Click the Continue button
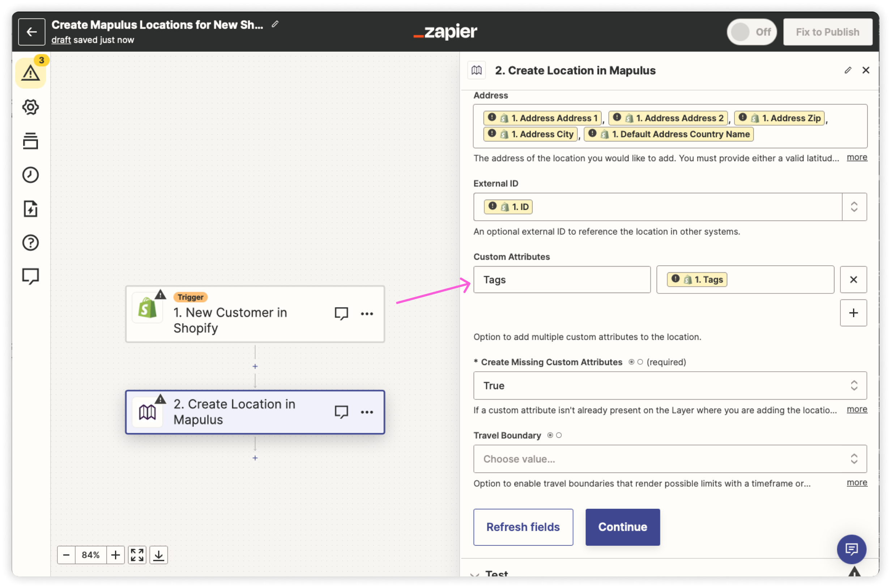Screen dimensions: 891x588 point(622,527)
